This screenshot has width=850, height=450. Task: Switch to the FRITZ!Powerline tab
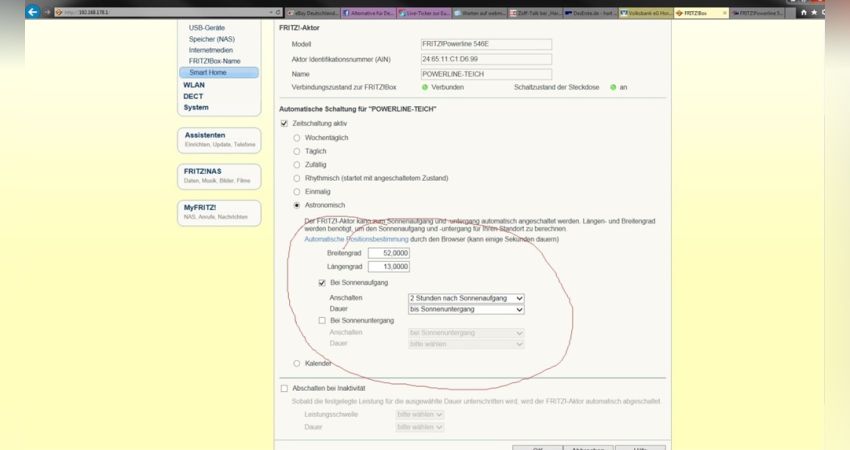coord(757,13)
